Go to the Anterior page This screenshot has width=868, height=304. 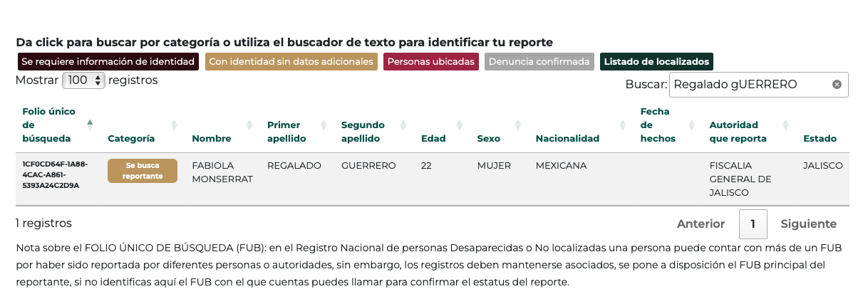[701, 224]
